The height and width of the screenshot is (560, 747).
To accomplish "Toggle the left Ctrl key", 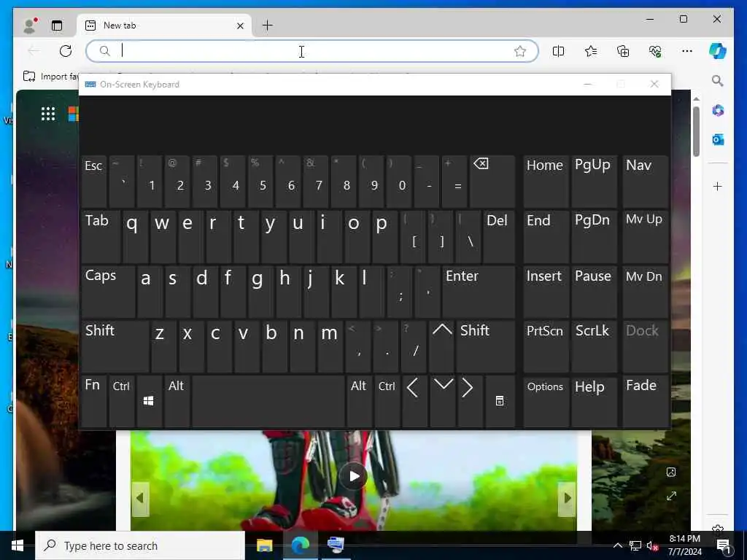I will point(122,401).
